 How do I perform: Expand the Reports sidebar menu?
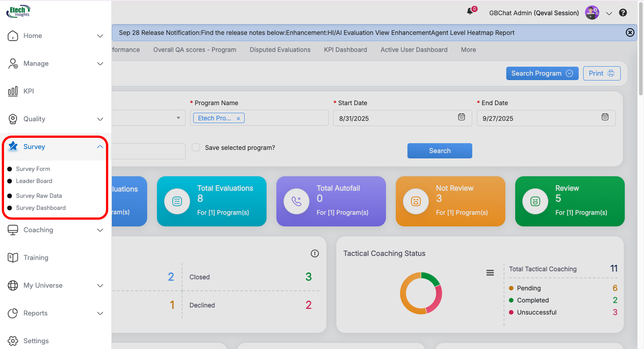100,313
